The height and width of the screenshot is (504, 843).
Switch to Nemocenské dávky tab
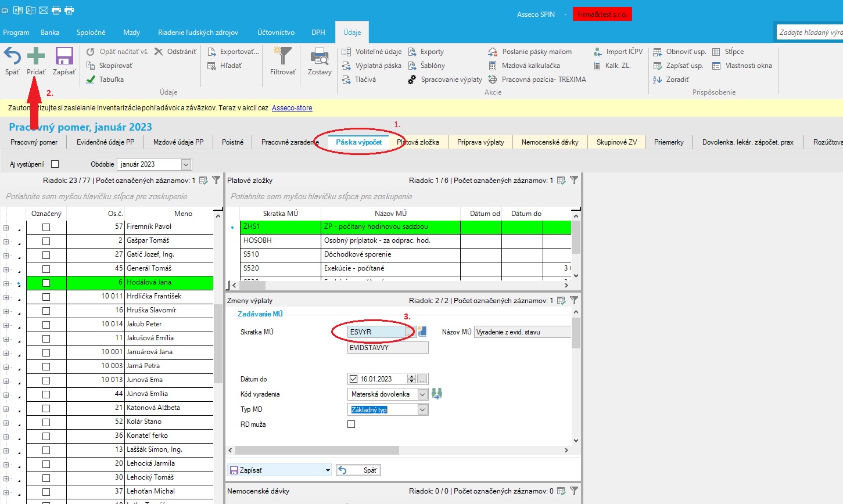(550, 142)
